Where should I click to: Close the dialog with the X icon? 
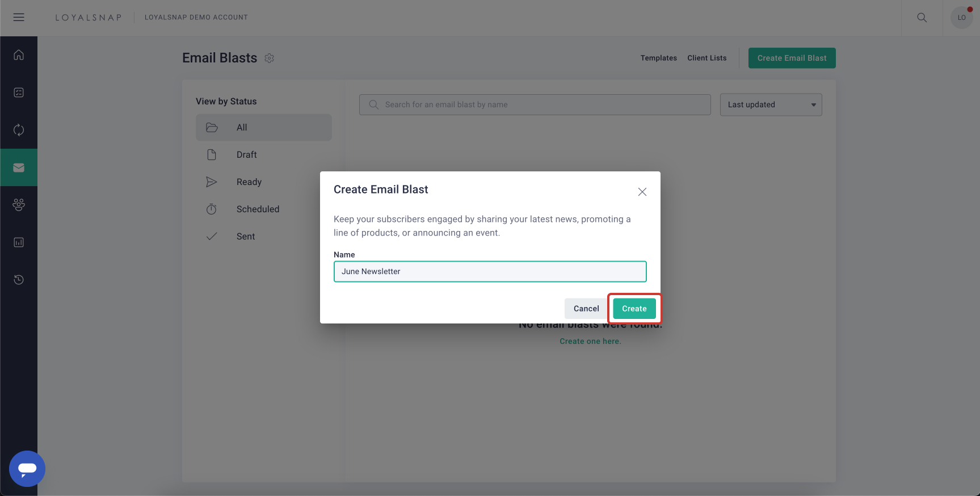(x=642, y=192)
